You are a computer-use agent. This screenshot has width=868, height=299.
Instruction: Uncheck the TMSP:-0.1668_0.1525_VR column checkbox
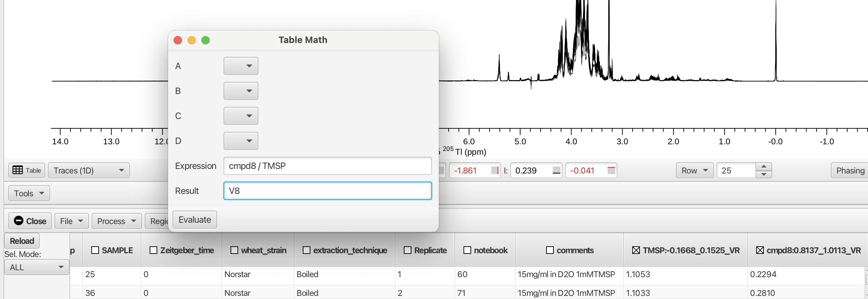636,250
